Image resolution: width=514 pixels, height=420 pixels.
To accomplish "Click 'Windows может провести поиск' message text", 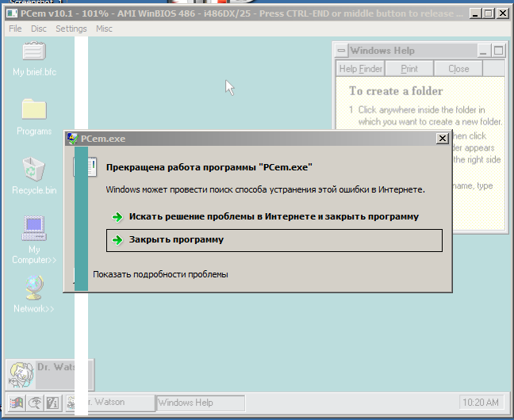I will click(x=265, y=189).
